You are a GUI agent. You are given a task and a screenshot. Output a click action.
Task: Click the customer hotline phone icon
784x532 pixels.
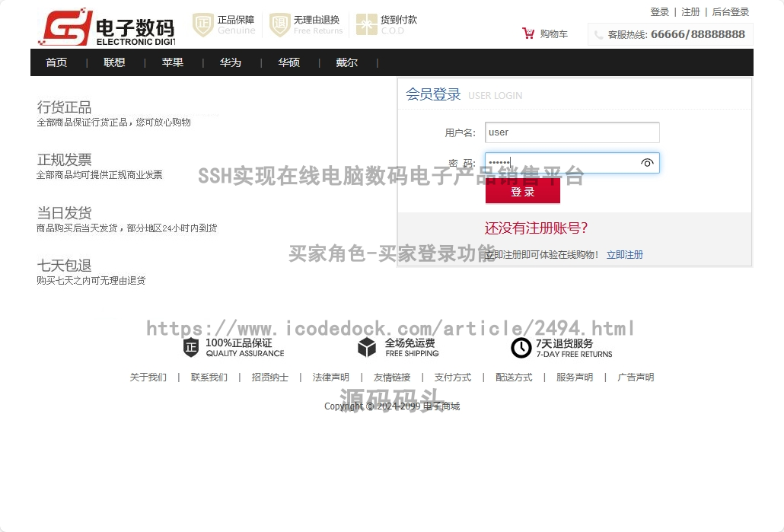coord(598,35)
